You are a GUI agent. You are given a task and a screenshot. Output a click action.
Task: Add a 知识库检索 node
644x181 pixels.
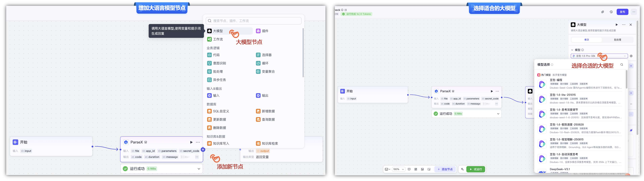click(267, 143)
